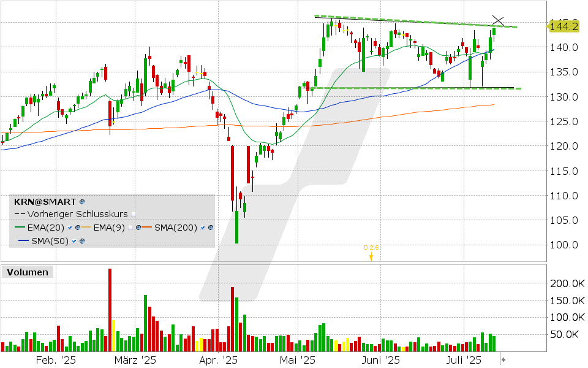This screenshot has width=588, height=368.
Task: Enable the Vorheriger Schlusskurs checkbox
Action: [x=134, y=214]
